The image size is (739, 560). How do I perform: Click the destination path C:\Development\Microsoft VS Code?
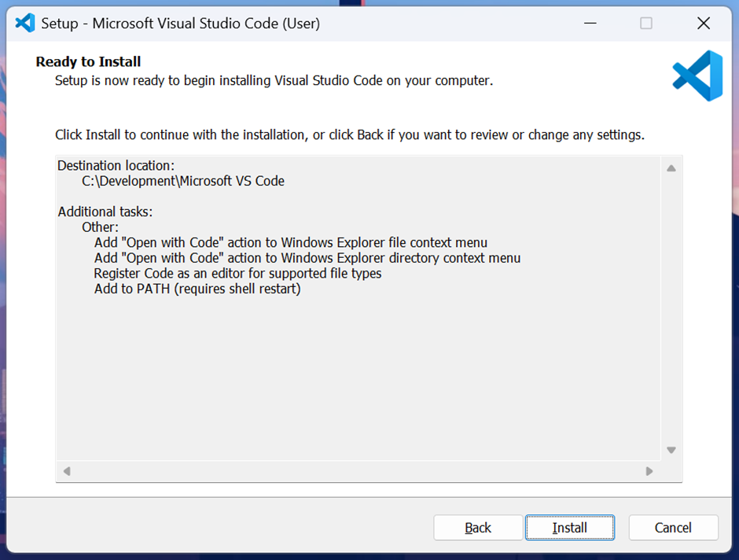(183, 181)
